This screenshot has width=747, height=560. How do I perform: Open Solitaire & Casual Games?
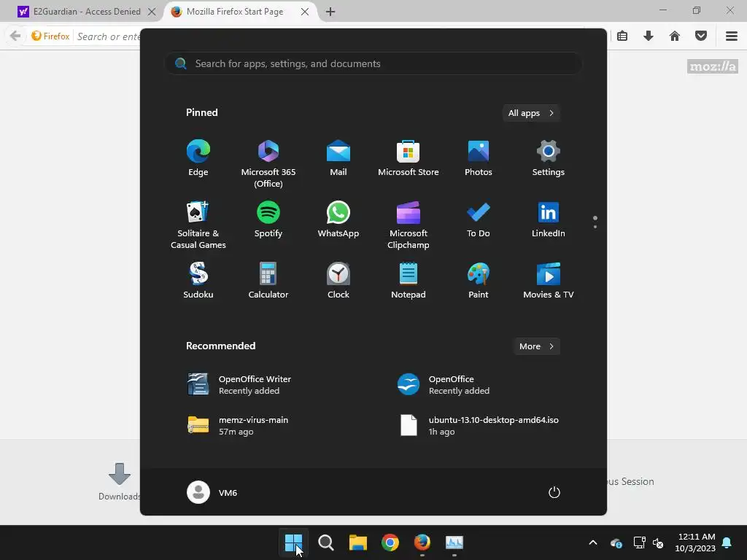tap(198, 225)
